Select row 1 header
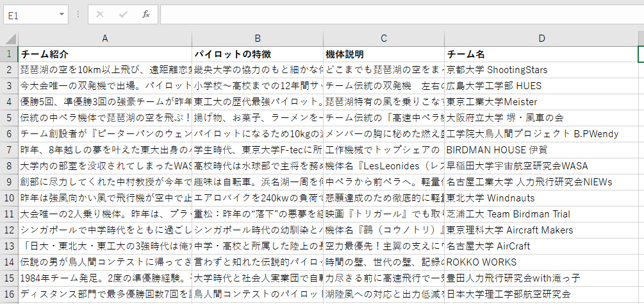The height and width of the screenshot is (304, 644). pyautogui.click(x=9, y=55)
